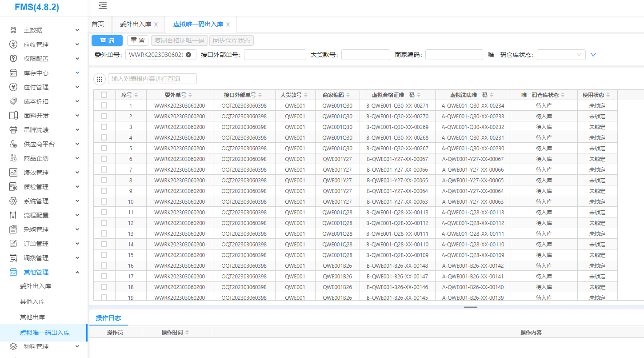Switch to the 委外出入库 tab

point(135,24)
